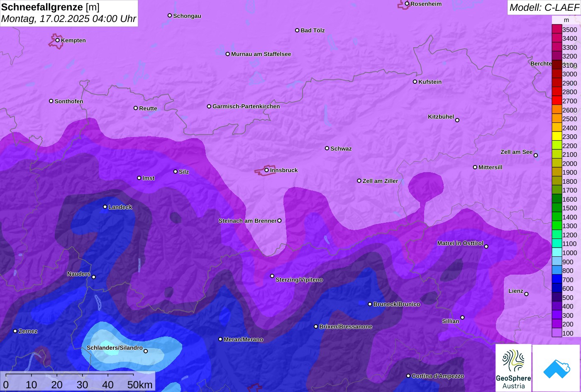Click the Zell am See dot
Screen dimensions: 581x392
536,156
